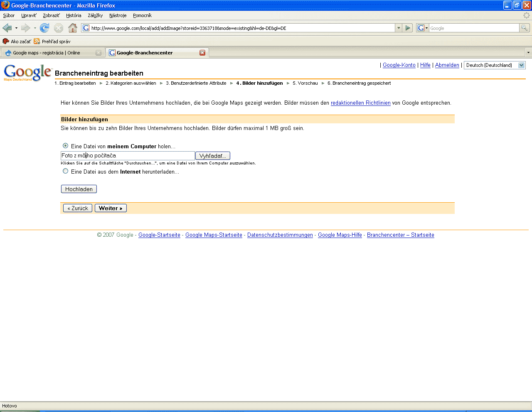Open the Prehľad správ feed bookmark
Screen dimensions: 532x412
pyautogui.click(x=52, y=41)
